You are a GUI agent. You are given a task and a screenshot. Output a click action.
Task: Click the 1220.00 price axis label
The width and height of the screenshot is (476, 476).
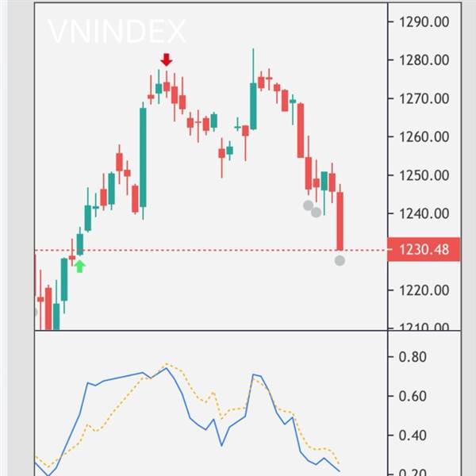(x=424, y=290)
